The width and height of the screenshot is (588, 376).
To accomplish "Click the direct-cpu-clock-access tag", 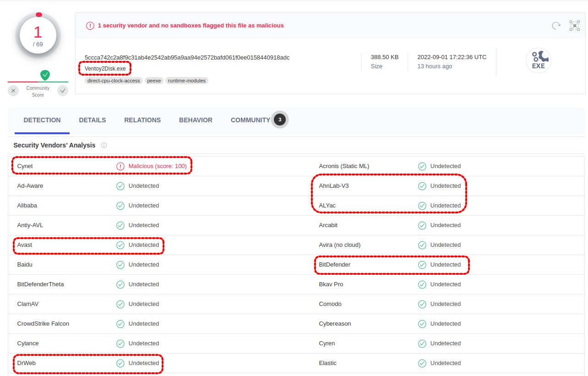I will pyautogui.click(x=114, y=81).
